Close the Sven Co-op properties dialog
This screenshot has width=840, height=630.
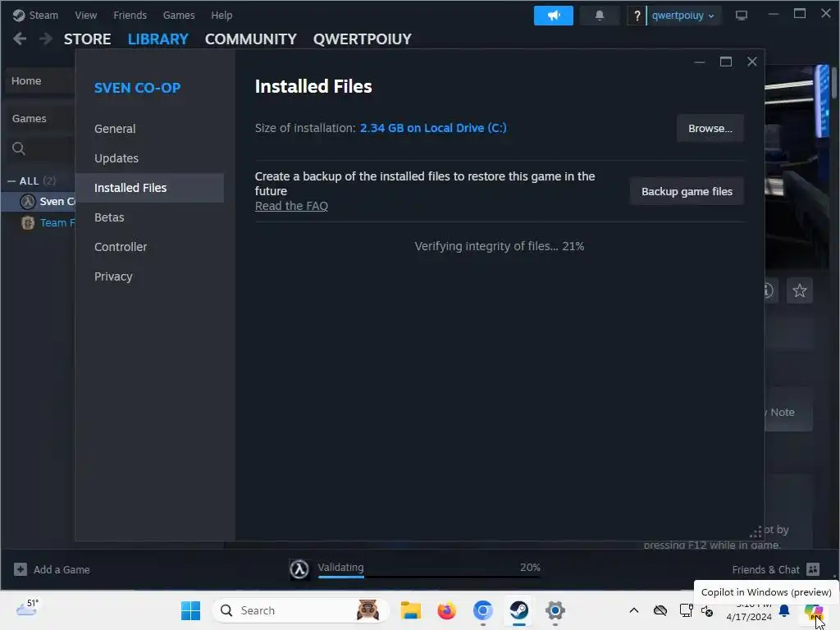click(751, 62)
